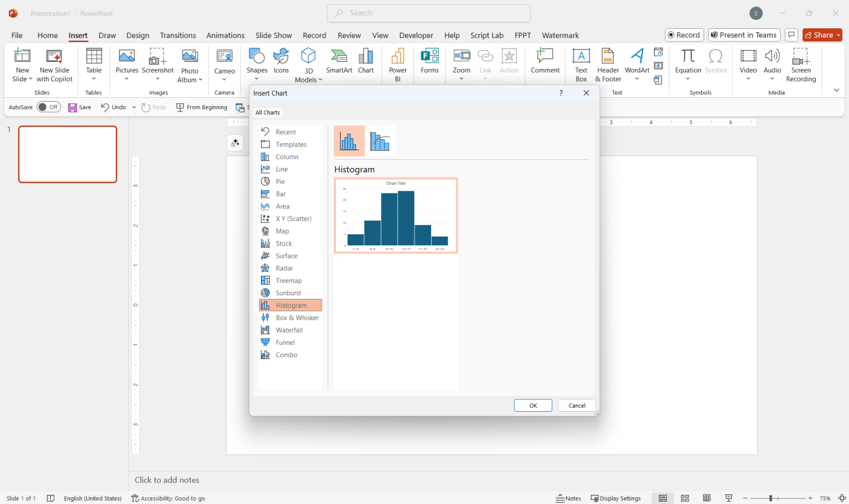Switch to Slide Sorter view
The height and width of the screenshot is (504, 849).
(x=685, y=498)
